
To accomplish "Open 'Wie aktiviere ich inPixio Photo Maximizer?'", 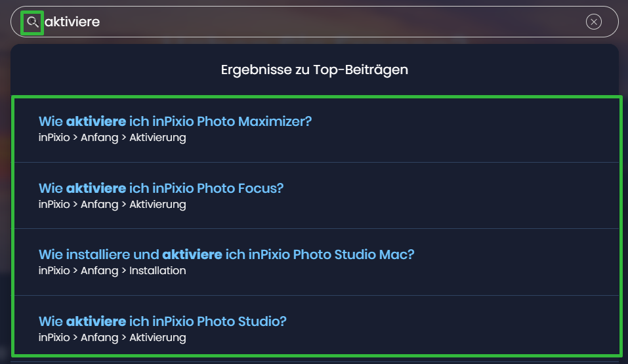I will (175, 121).
